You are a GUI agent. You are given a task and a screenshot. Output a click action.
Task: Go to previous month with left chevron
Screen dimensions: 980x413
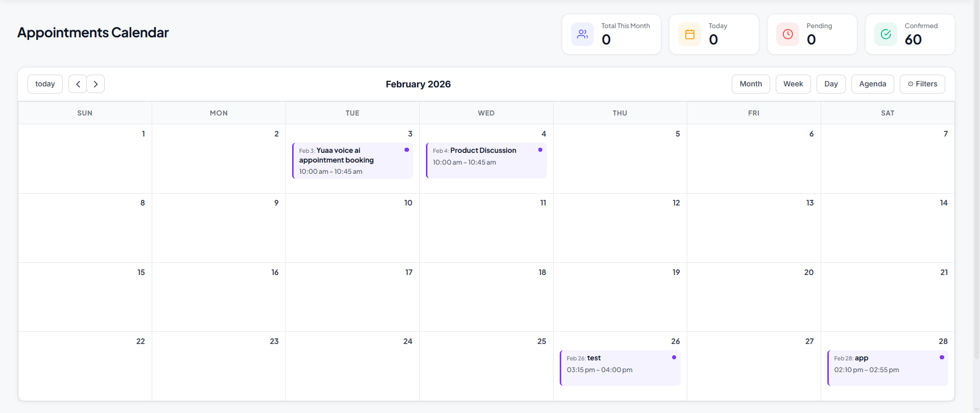click(78, 84)
